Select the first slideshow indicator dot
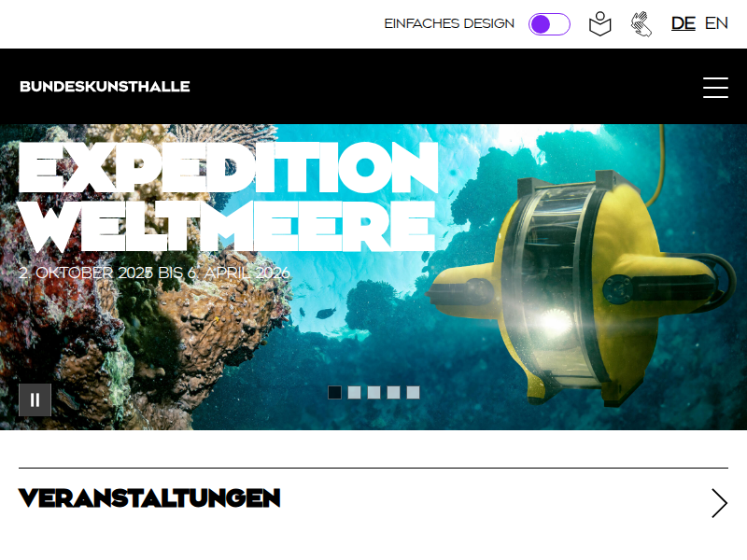 click(x=335, y=392)
